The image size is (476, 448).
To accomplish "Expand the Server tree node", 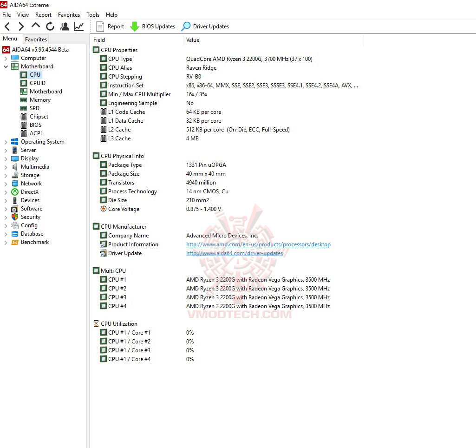I will 6,151.
